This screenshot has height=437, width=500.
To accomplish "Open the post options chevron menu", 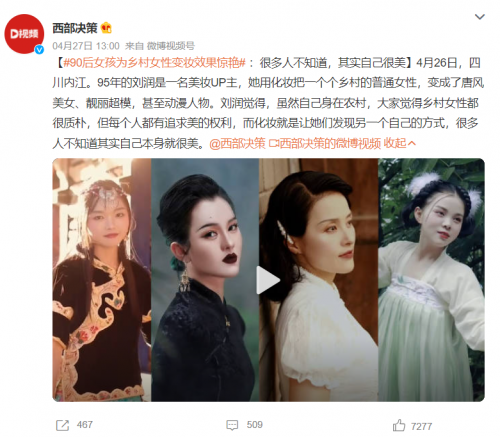I will (x=479, y=17).
